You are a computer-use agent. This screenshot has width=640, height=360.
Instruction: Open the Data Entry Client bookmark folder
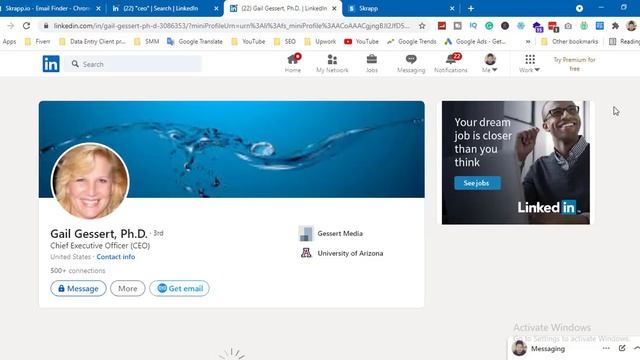tap(92, 42)
